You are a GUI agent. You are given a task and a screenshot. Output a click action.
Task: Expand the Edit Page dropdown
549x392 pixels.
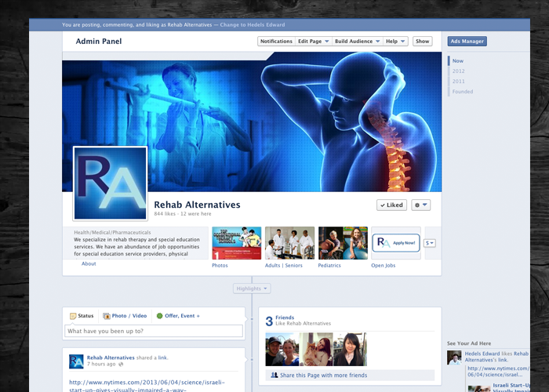tap(313, 42)
